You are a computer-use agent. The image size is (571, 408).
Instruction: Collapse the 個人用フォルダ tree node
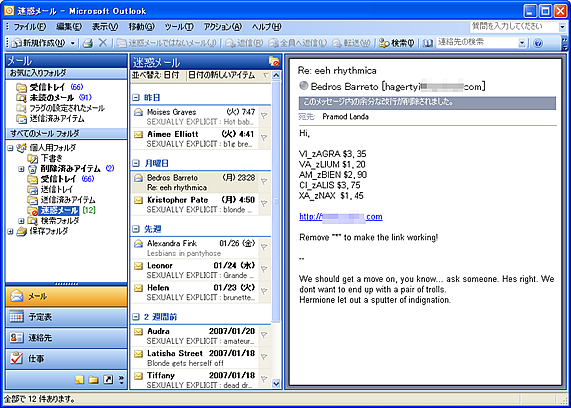point(10,148)
